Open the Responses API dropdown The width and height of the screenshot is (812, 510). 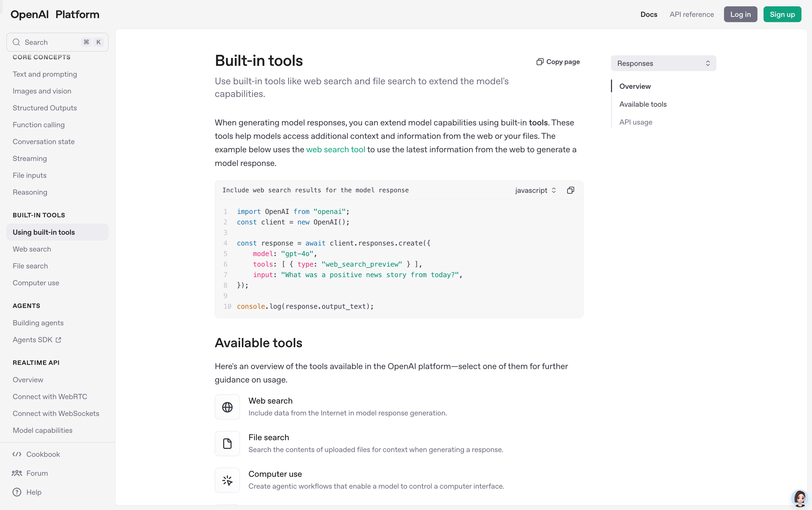click(x=663, y=63)
